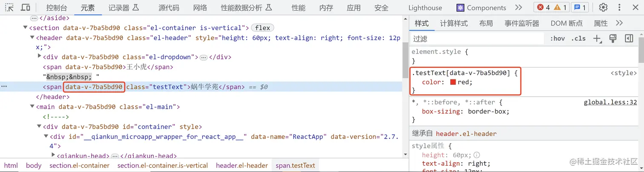Collapse the qiankun microapp wrapper div
This screenshot has height=172, width=644.
pos(46,136)
